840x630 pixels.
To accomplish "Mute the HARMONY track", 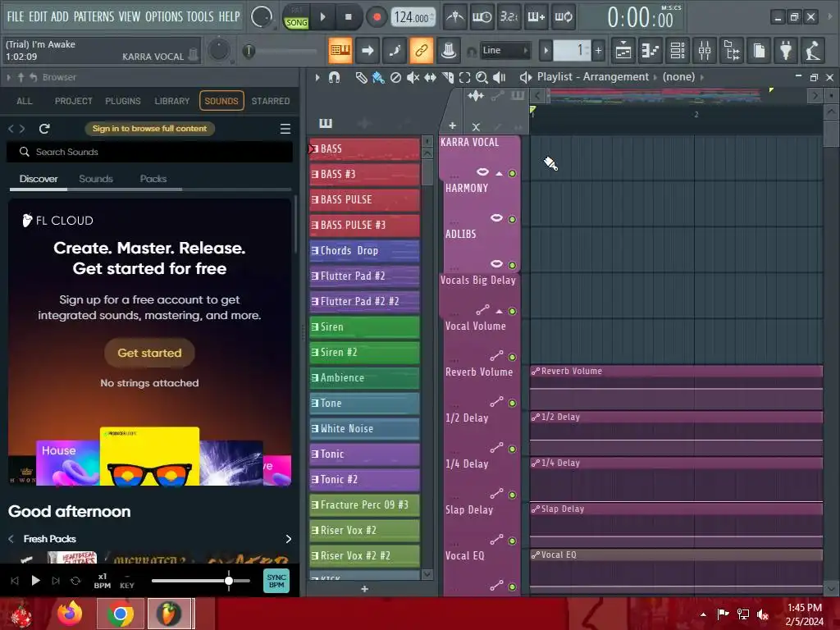I will pos(512,219).
